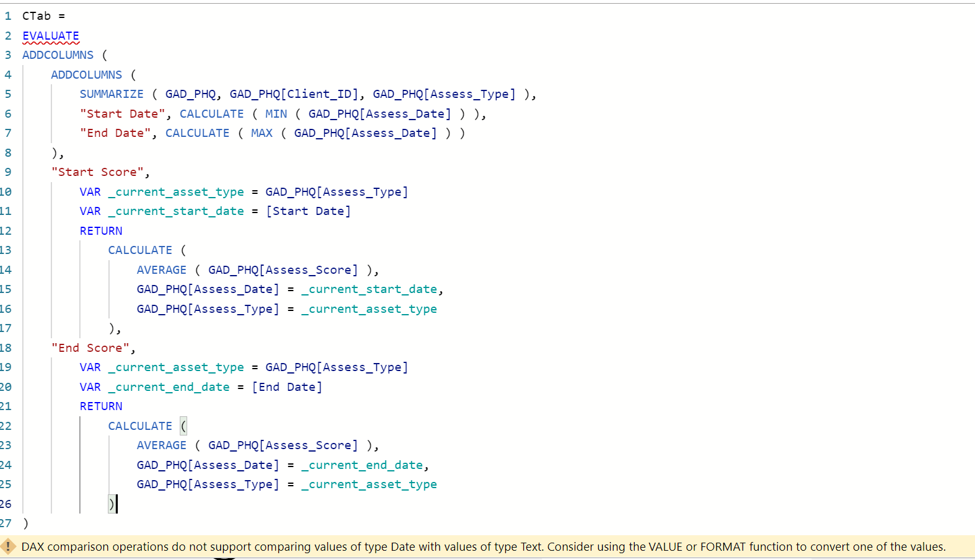975x560 pixels.
Task: Click _current_end_date on line 24
Action: click(x=362, y=465)
